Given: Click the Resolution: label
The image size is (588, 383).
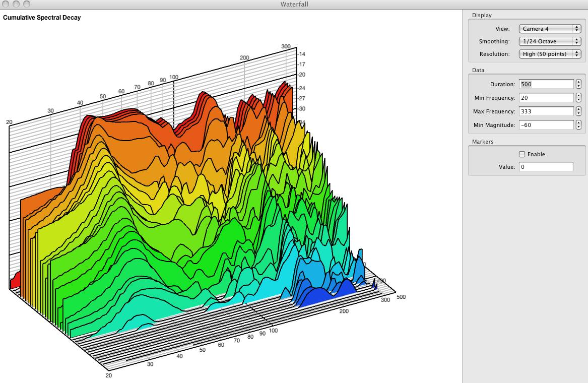Looking at the screenshot, I should (x=495, y=54).
